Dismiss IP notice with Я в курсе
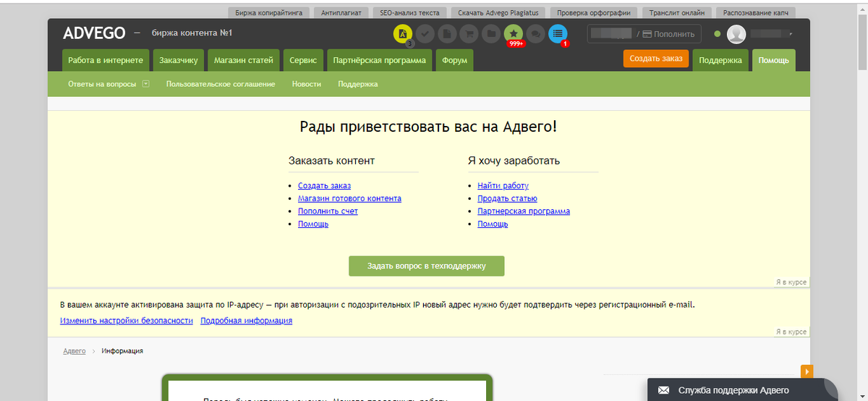Image resolution: width=868 pixels, height=401 pixels. (791, 332)
